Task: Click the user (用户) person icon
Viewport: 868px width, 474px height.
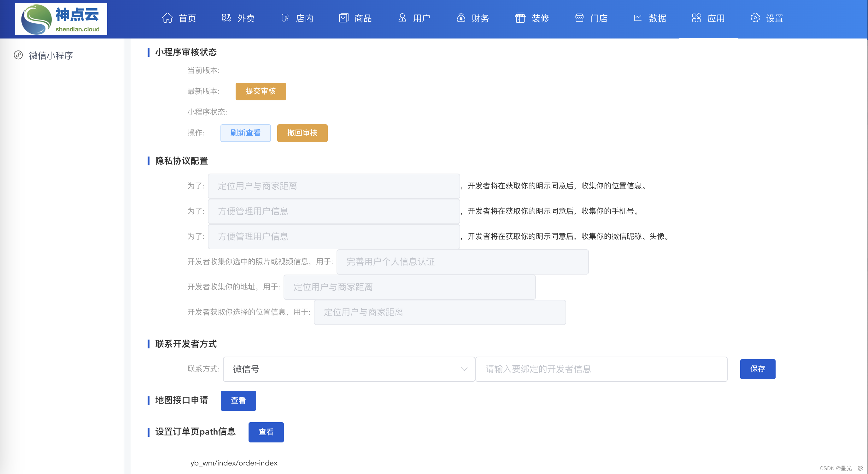Action: point(402,18)
